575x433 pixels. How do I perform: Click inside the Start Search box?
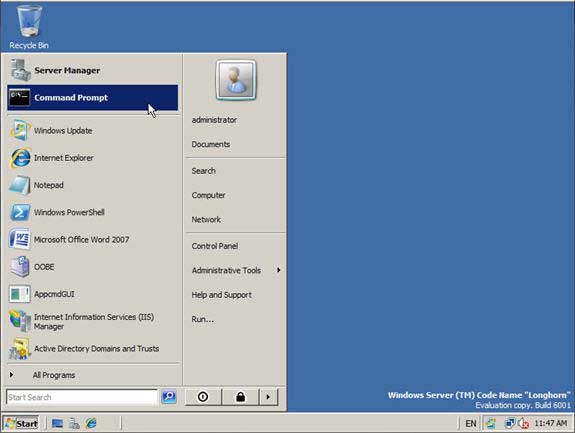coord(81,397)
